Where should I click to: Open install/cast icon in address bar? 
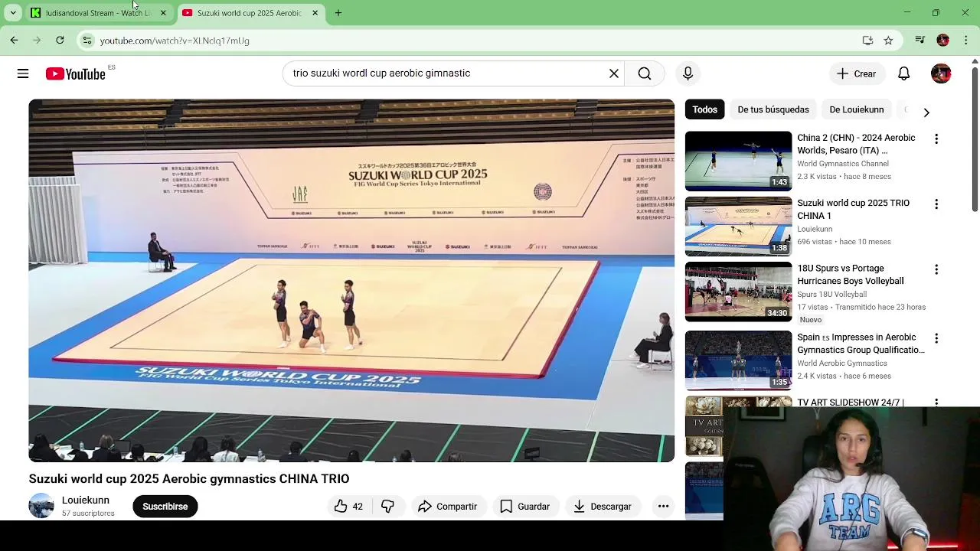pyautogui.click(x=867, y=41)
